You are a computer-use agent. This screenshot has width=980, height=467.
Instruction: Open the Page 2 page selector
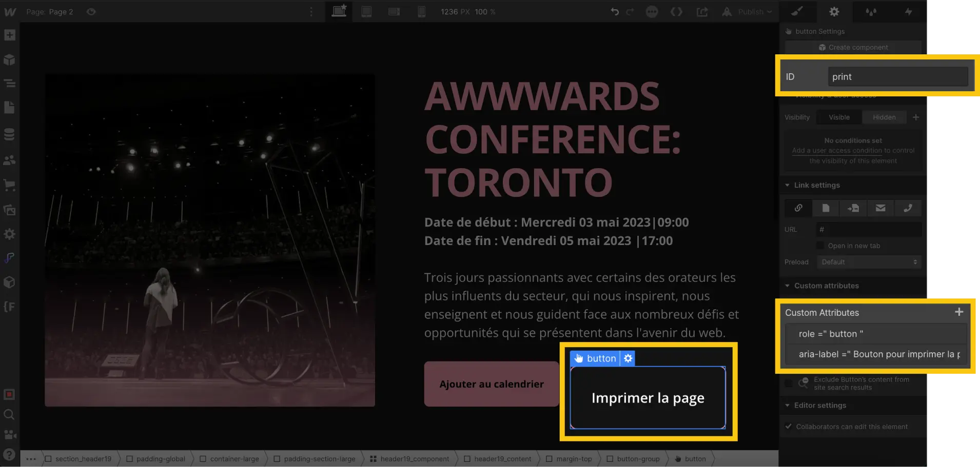click(50, 12)
